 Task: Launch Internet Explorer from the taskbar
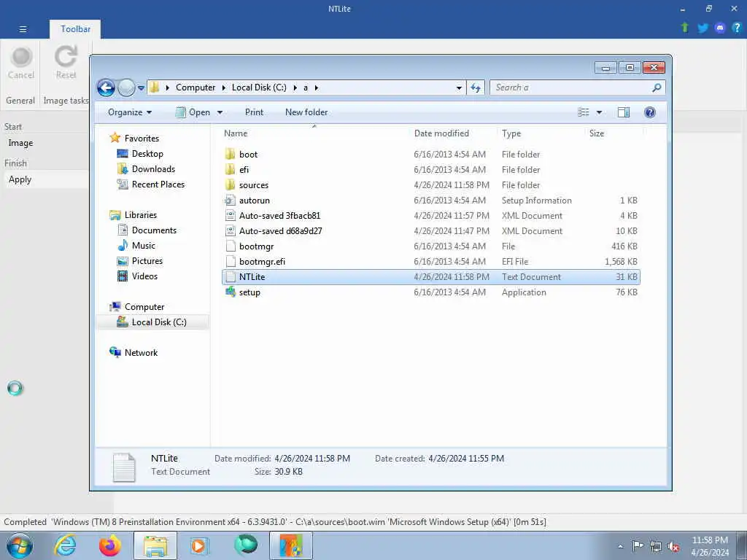tap(65, 545)
